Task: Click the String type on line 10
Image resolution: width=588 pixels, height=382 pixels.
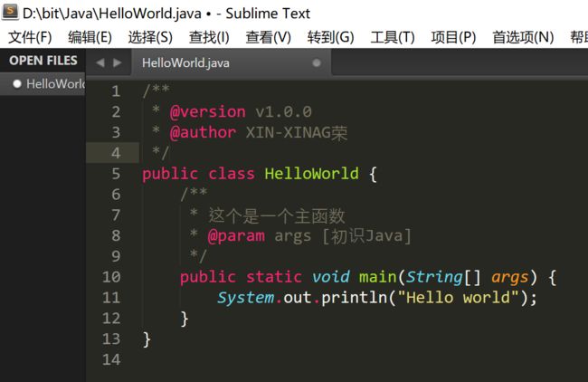Action: click(x=434, y=277)
